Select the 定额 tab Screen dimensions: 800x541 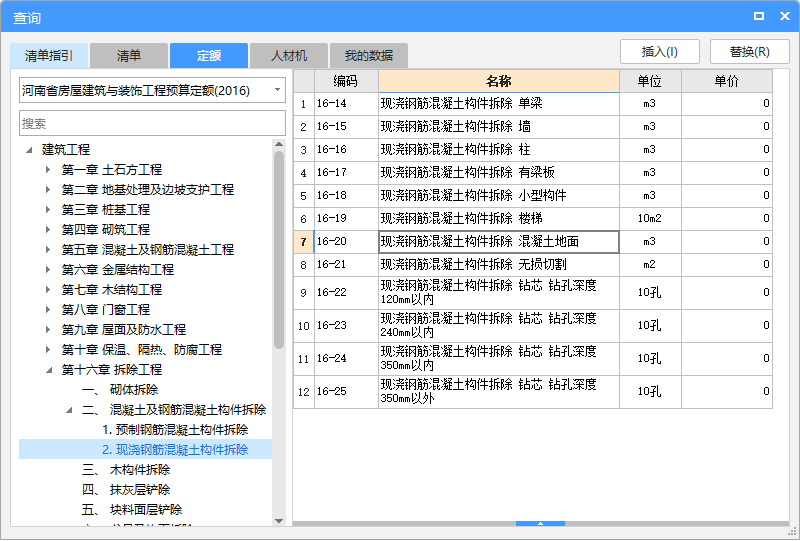tap(209, 56)
